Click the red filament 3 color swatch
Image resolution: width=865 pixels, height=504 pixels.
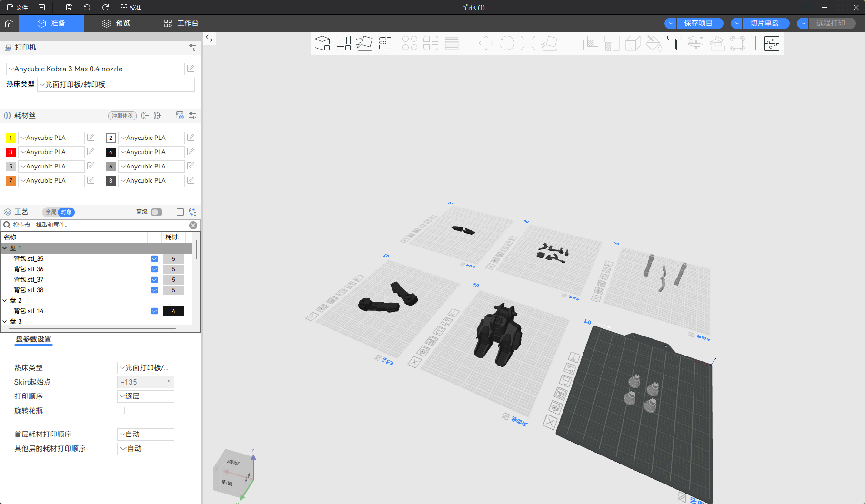[x=10, y=152]
